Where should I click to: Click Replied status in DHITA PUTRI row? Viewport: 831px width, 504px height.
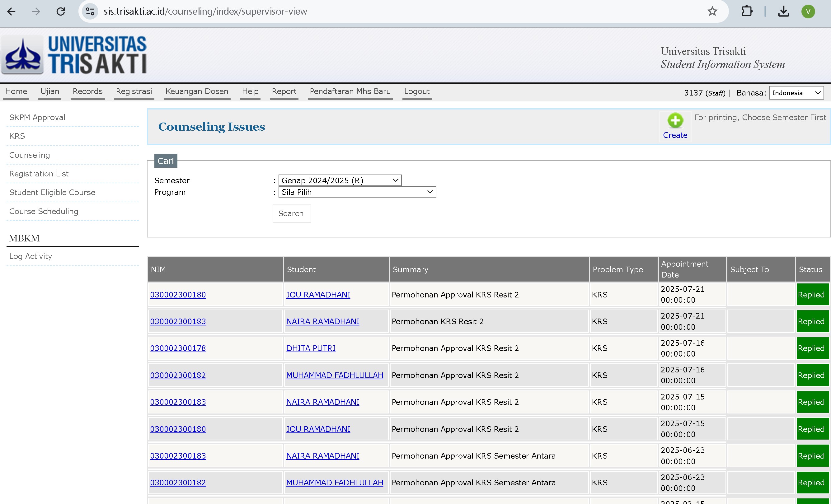[x=812, y=348]
